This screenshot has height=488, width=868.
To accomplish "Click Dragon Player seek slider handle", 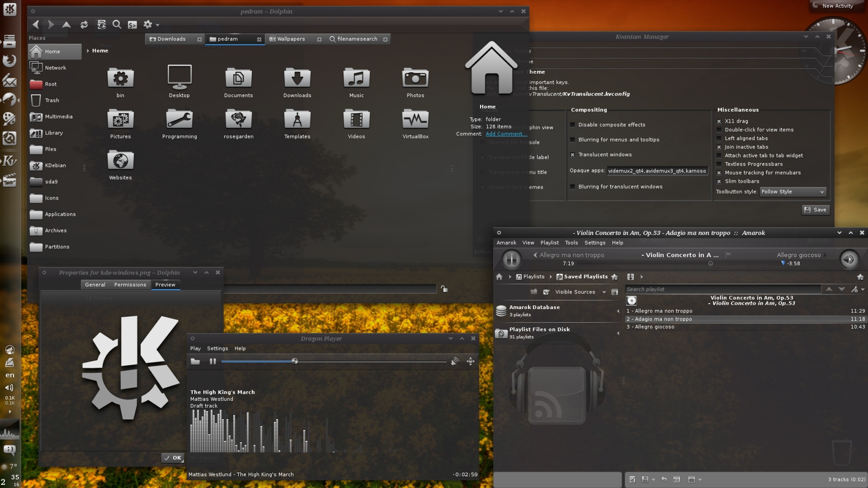I will coord(295,361).
